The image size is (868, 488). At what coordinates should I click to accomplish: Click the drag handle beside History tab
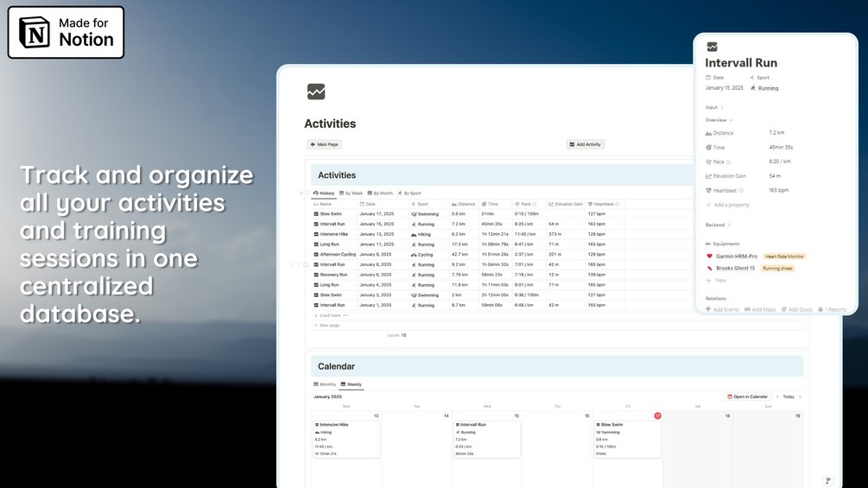tap(307, 193)
